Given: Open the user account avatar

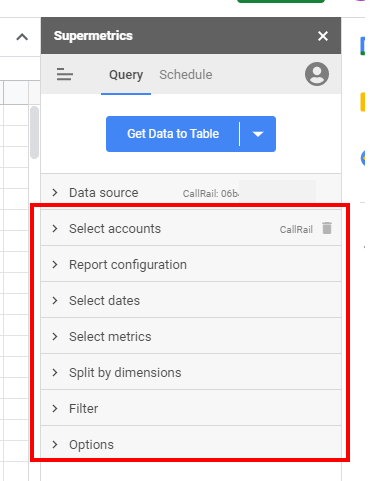Looking at the screenshot, I should click(317, 74).
